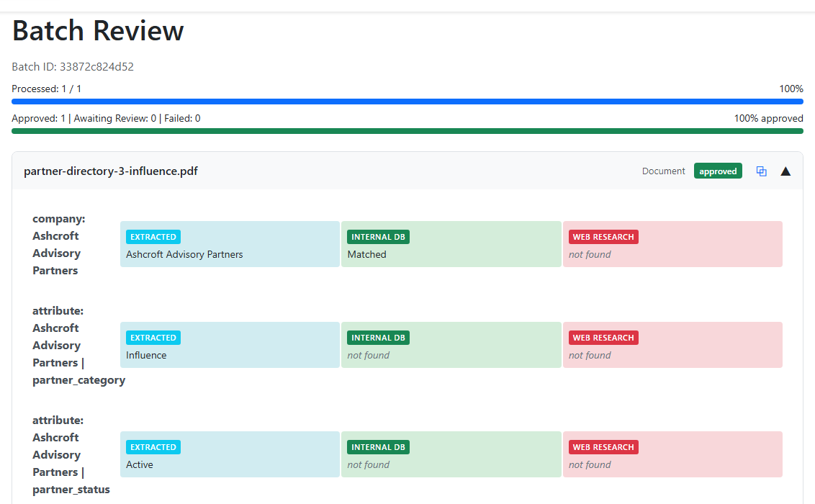The height and width of the screenshot is (504, 815).
Task: Click INTERNAL DB badge in company row
Action: tap(378, 237)
